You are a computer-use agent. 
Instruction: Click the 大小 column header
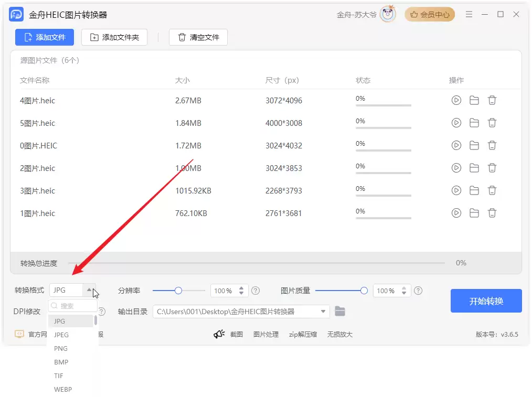click(x=182, y=80)
